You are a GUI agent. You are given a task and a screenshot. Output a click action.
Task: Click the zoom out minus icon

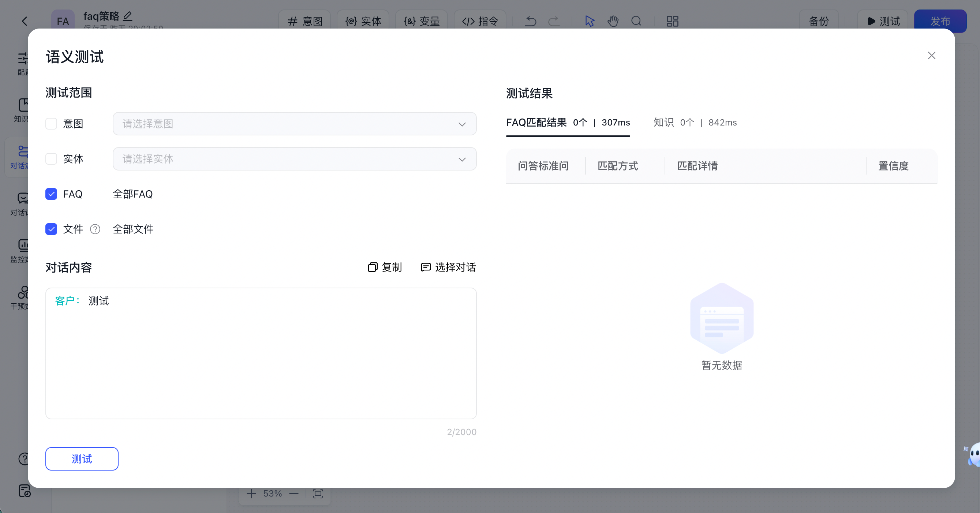pyautogui.click(x=294, y=494)
